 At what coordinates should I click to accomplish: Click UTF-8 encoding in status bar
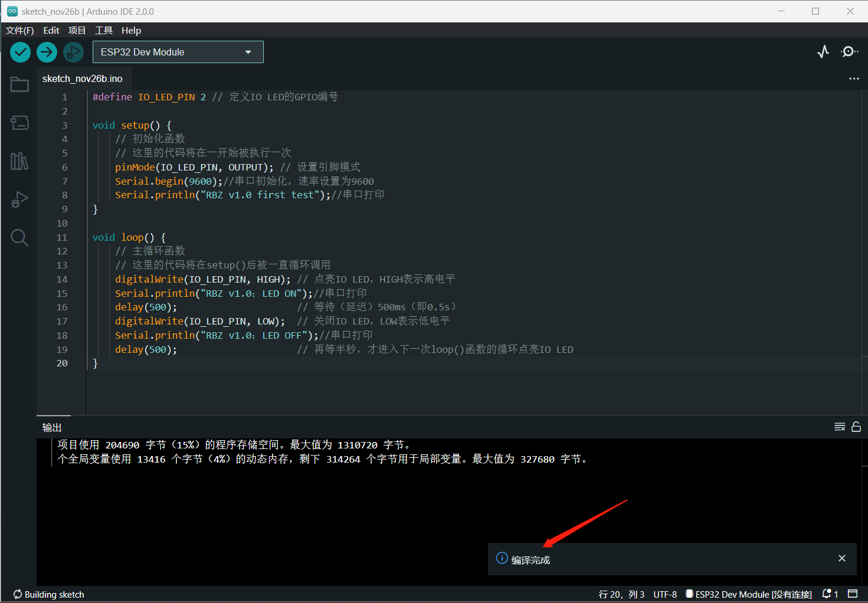pyautogui.click(x=665, y=594)
